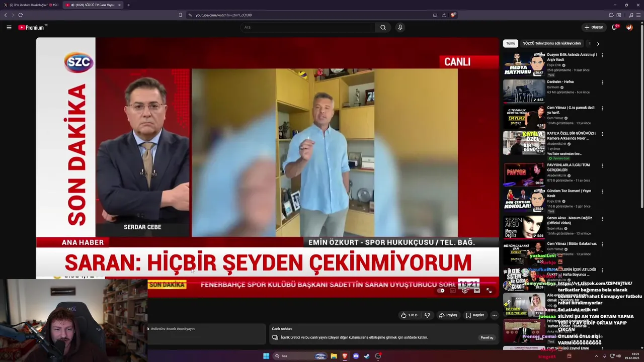
Task: Open YouTube notifications bell
Action: coord(614,27)
